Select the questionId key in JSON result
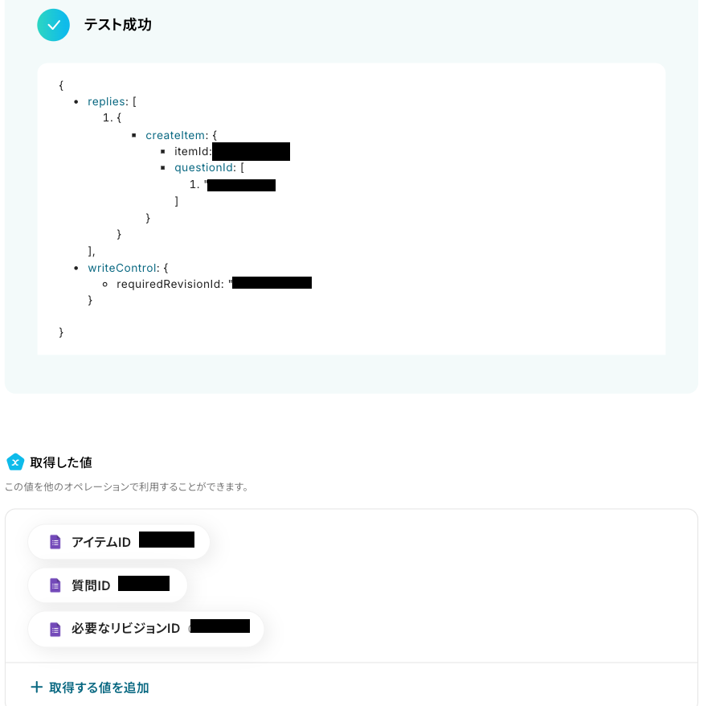This screenshot has height=706, width=728. (204, 167)
